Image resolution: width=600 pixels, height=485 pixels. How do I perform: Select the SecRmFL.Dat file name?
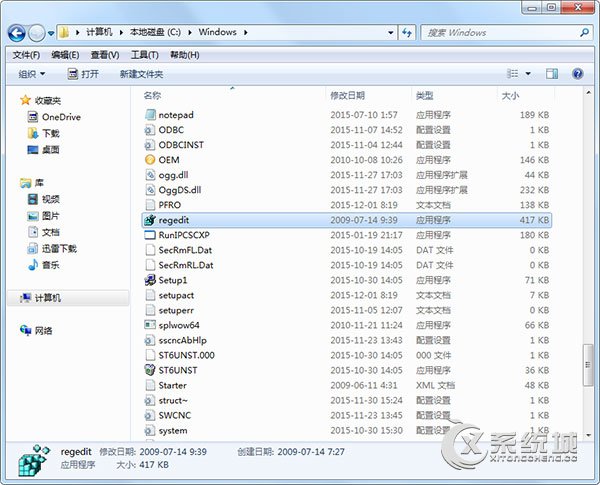click(185, 250)
